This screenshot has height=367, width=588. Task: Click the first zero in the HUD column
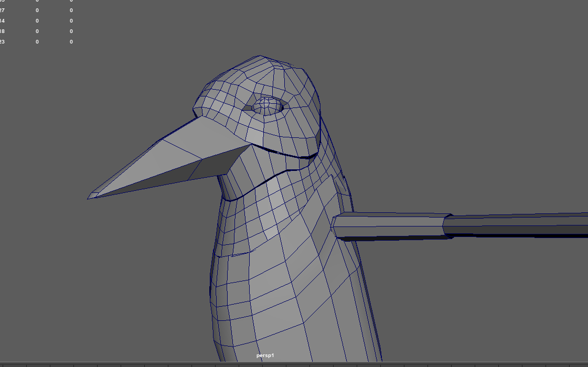coord(37,10)
